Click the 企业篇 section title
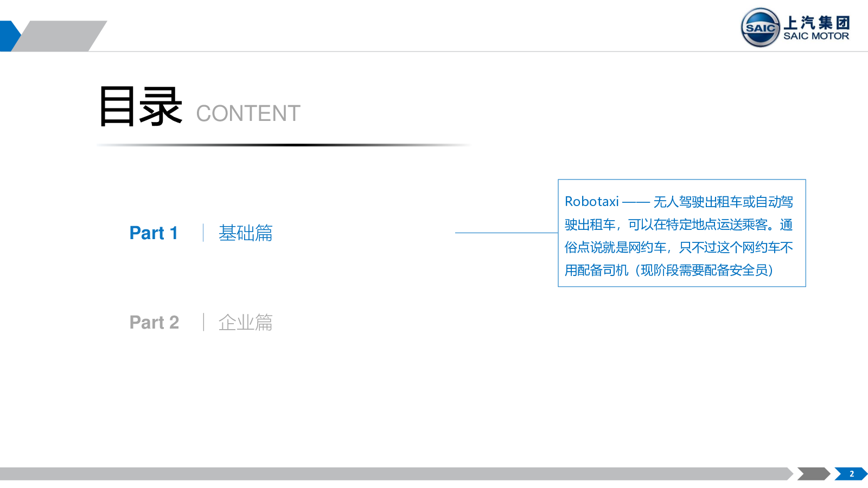 click(245, 322)
